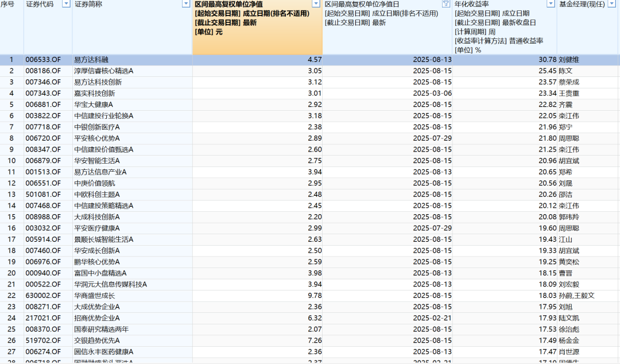This screenshot has width=620, height=364.
Task: Select manager 江山
Action: pos(565,239)
